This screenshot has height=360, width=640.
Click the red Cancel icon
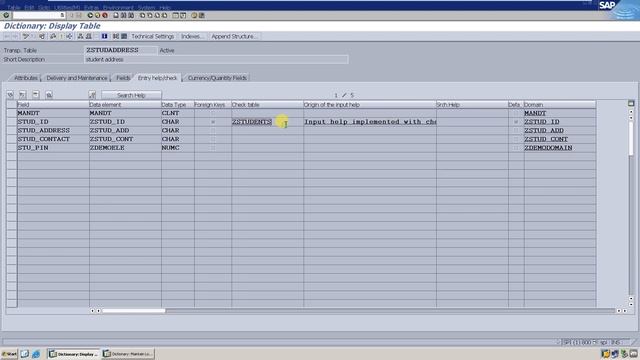click(x=105, y=16)
